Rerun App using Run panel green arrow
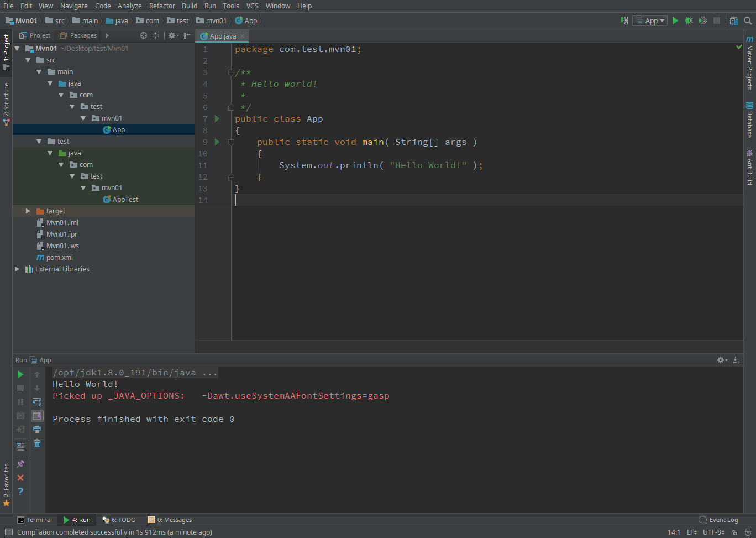The height and width of the screenshot is (538, 756). [x=20, y=374]
